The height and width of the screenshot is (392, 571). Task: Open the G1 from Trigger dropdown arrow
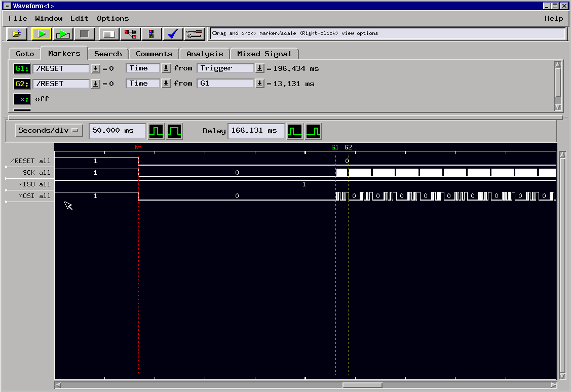(259, 68)
